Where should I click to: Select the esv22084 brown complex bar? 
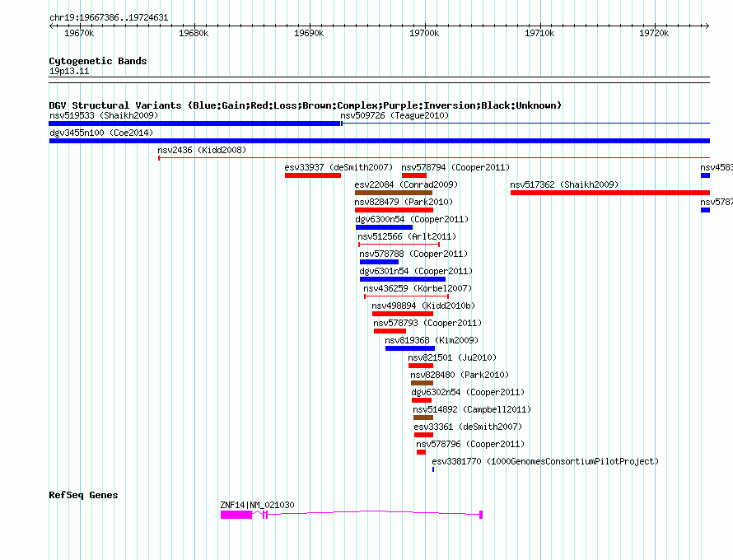coord(394,193)
